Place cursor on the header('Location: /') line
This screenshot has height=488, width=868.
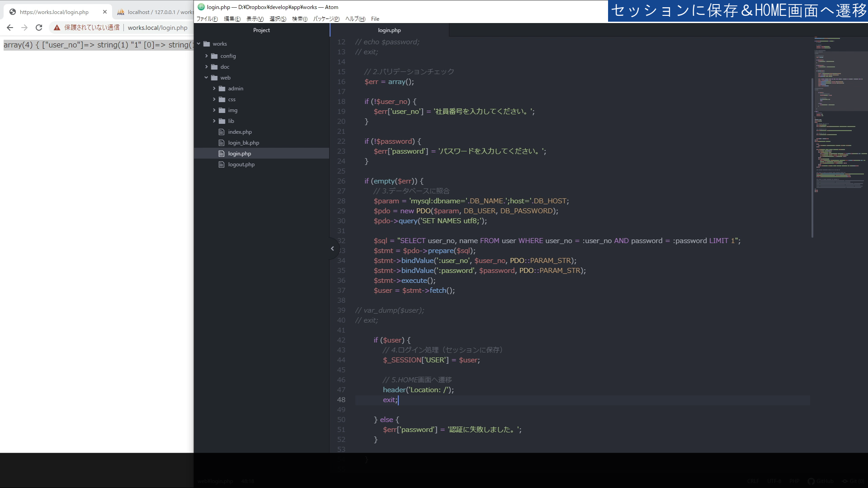[418, 390]
